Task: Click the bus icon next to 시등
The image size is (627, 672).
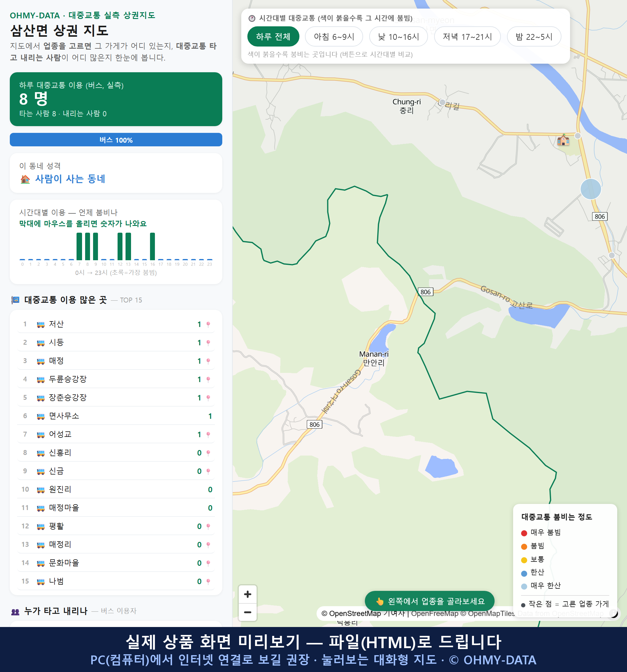Action: [40, 343]
